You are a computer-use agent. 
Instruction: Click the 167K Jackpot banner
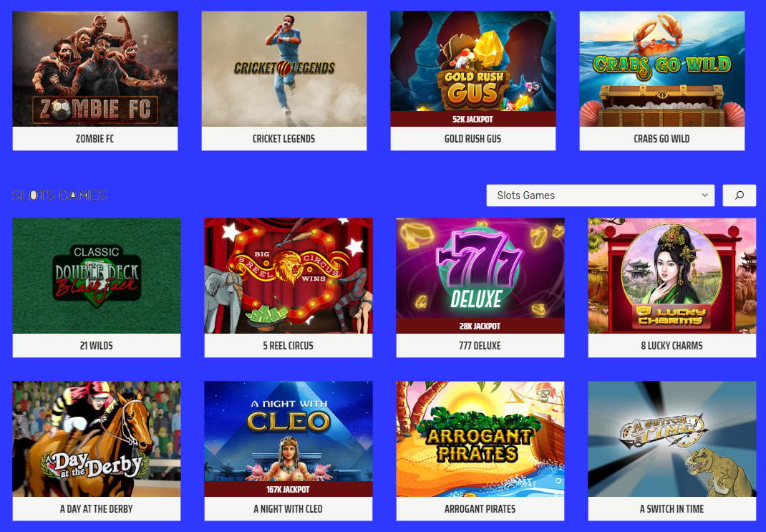tap(289, 489)
